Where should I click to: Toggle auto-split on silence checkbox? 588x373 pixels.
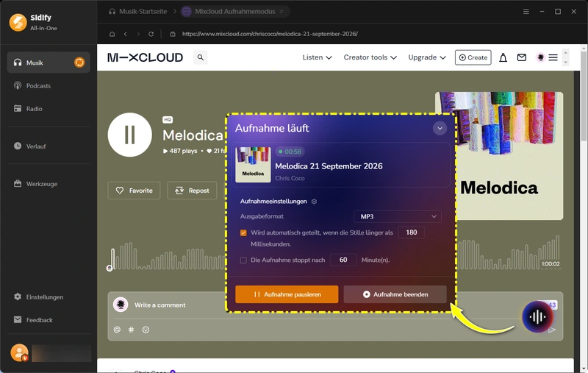click(x=243, y=232)
